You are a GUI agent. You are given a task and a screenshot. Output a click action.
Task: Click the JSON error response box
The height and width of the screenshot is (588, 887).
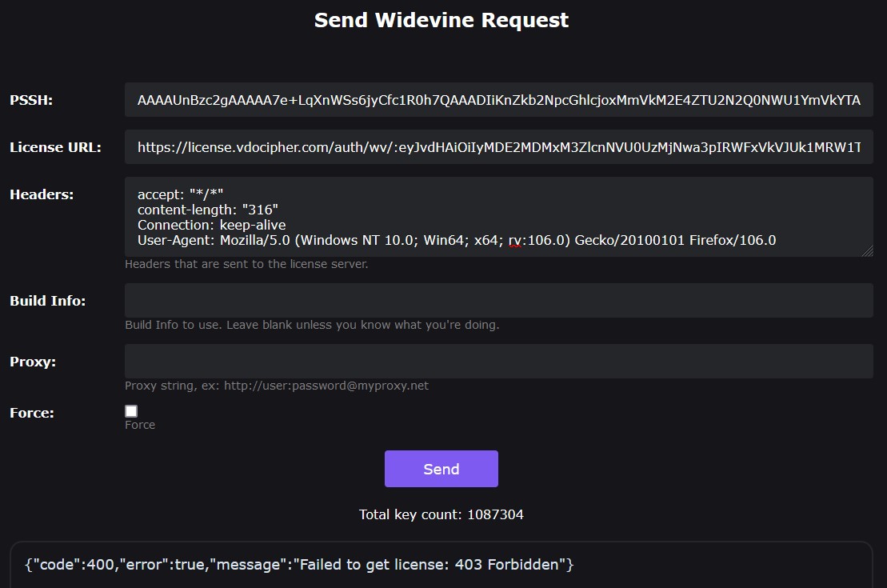point(441,565)
